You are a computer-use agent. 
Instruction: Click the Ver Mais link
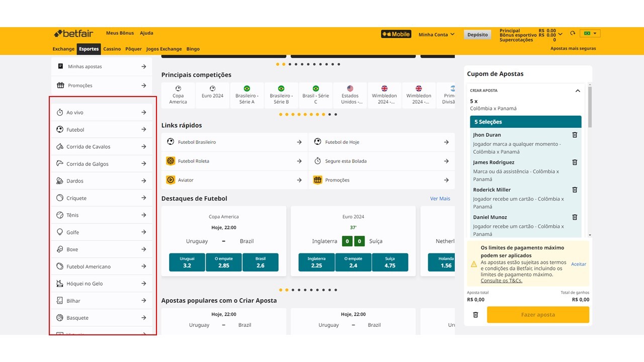pos(440,199)
